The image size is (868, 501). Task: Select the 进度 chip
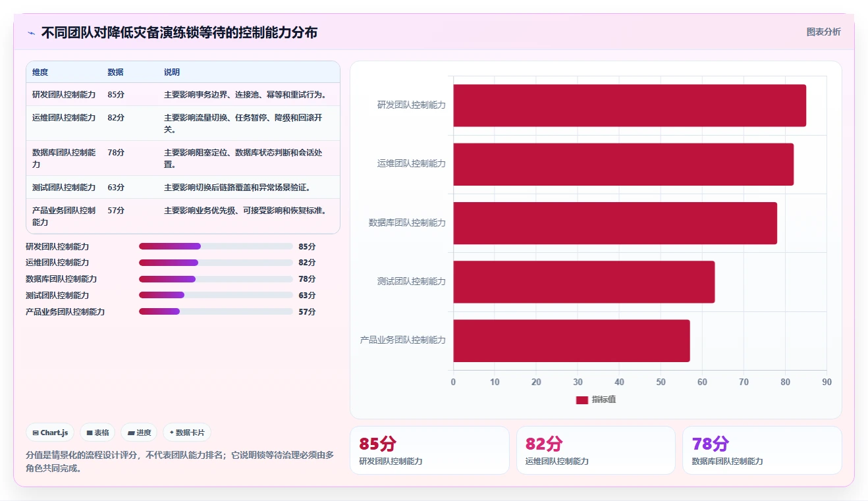(139, 433)
